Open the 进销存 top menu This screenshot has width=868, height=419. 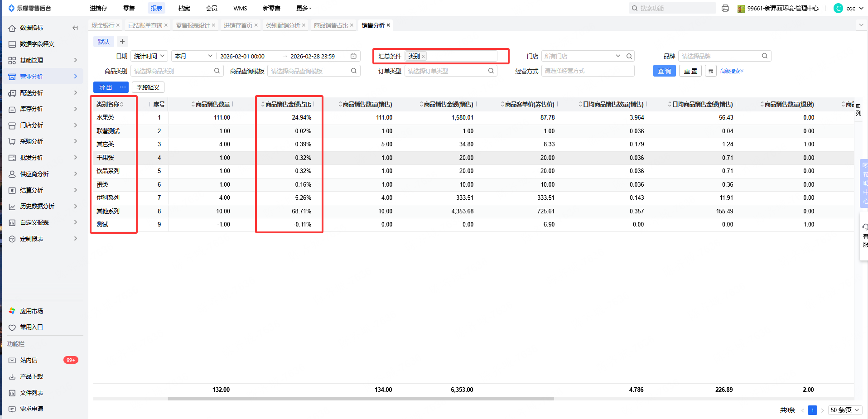98,8
